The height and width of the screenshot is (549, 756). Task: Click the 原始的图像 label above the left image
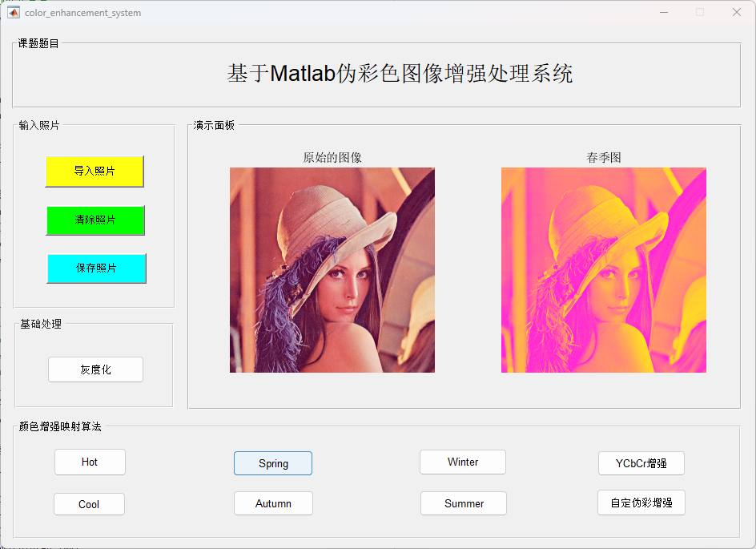pos(332,158)
